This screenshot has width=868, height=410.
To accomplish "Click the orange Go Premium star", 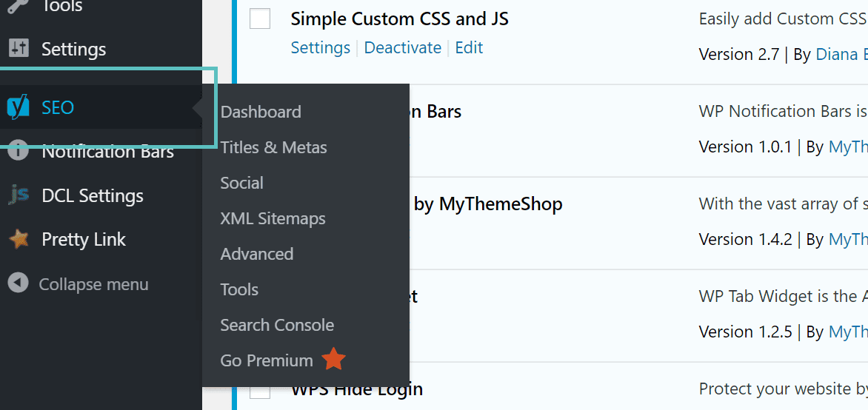I will click(333, 360).
